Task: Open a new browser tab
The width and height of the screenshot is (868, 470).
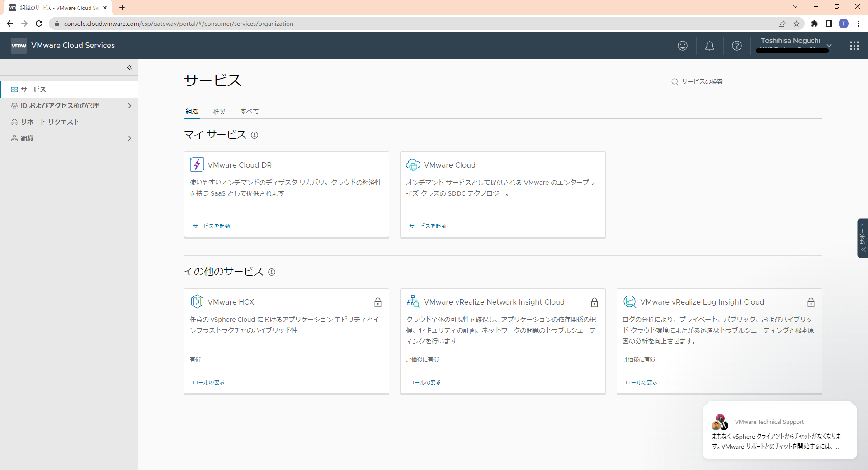Action: point(122,8)
